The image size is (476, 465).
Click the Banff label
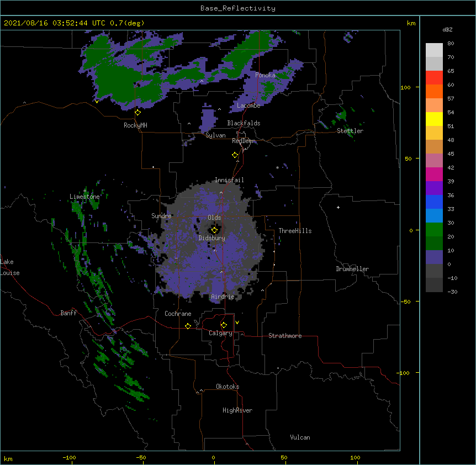click(x=68, y=313)
